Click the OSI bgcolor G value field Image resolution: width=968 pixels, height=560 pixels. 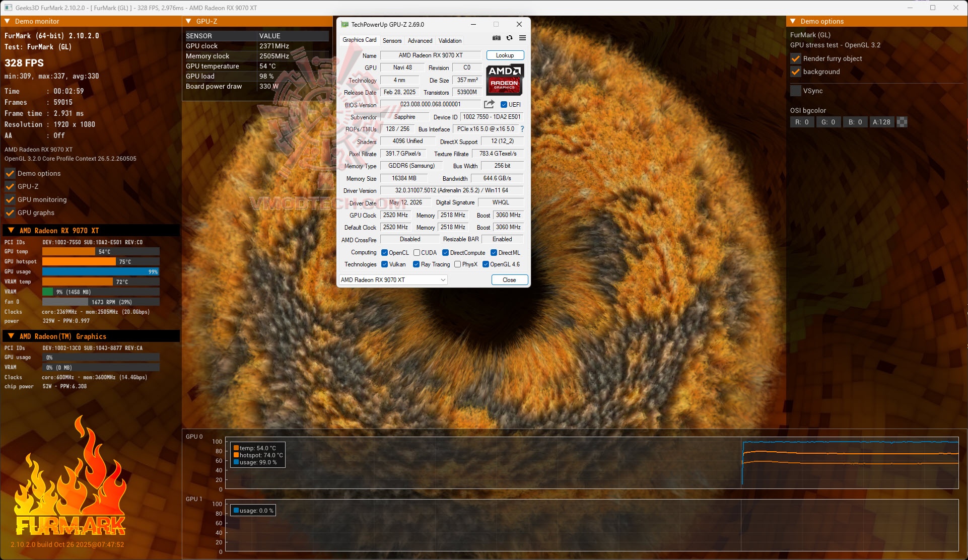[x=828, y=122]
